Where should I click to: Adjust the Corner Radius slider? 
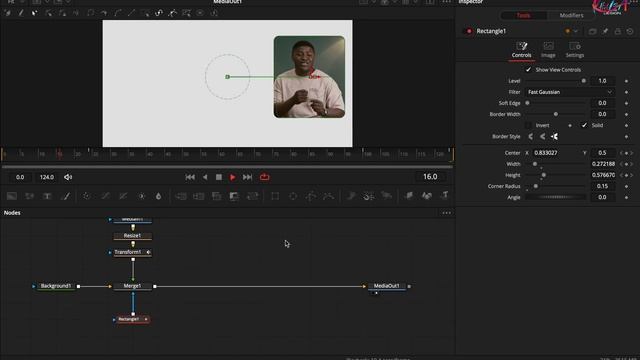click(x=556, y=186)
